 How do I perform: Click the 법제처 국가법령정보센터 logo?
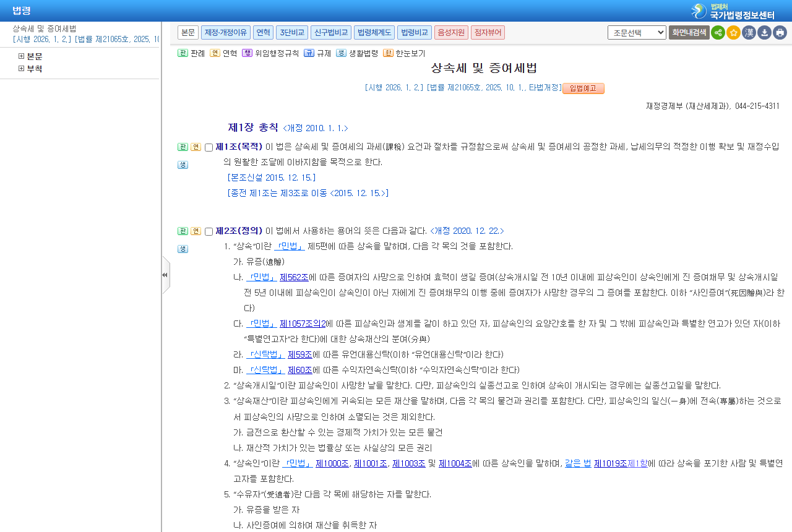coord(733,11)
